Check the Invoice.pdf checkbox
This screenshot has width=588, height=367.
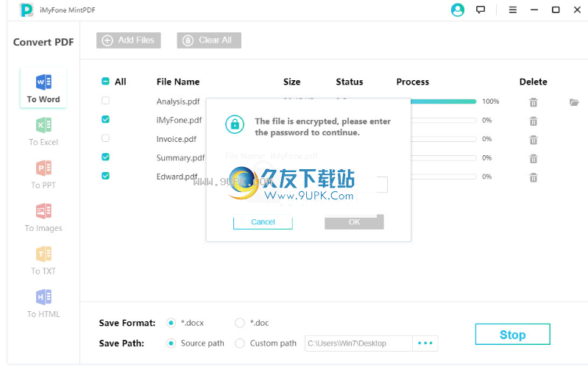click(x=105, y=138)
